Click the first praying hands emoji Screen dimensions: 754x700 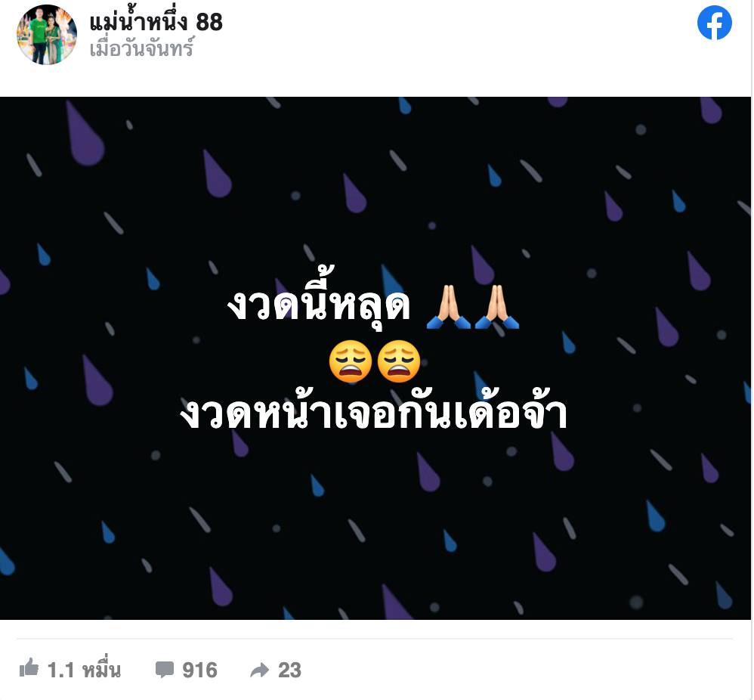448,306
